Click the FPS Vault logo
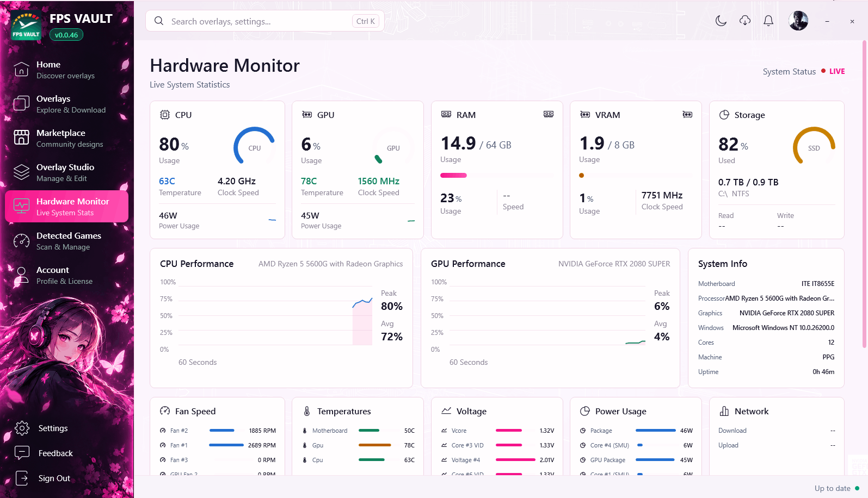Screen dimensions: 868x498 [26, 26]
